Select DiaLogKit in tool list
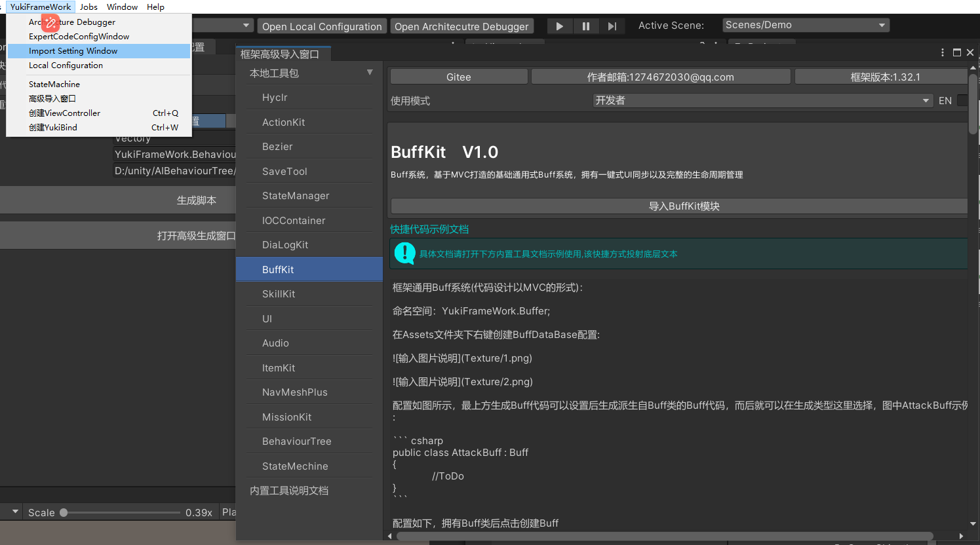 click(309, 244)
